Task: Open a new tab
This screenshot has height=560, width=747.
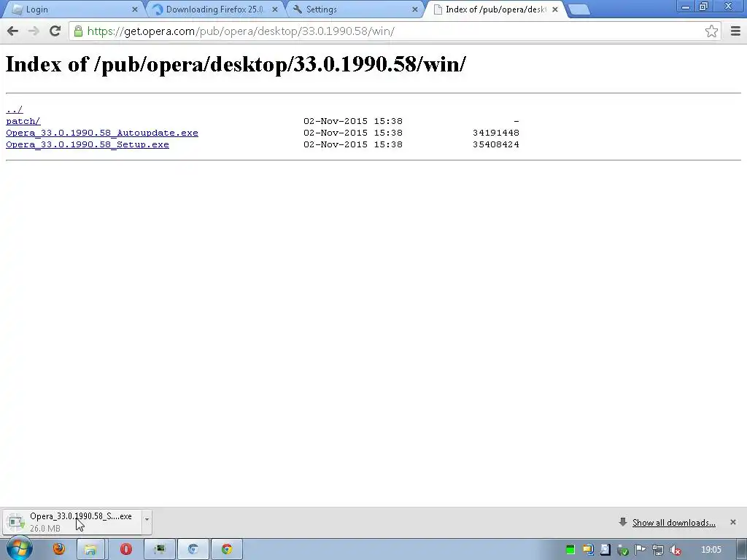Action: (578, 9)
